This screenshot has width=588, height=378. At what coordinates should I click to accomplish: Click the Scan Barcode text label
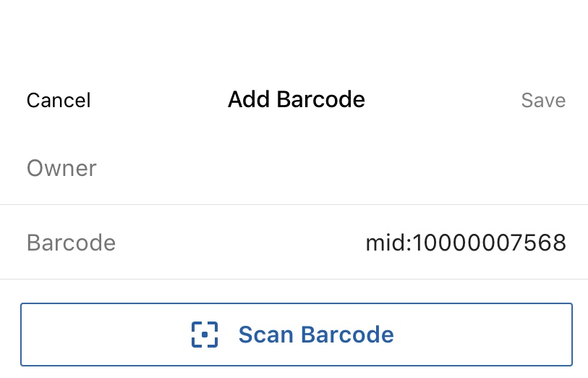click(x=316, y=334)
